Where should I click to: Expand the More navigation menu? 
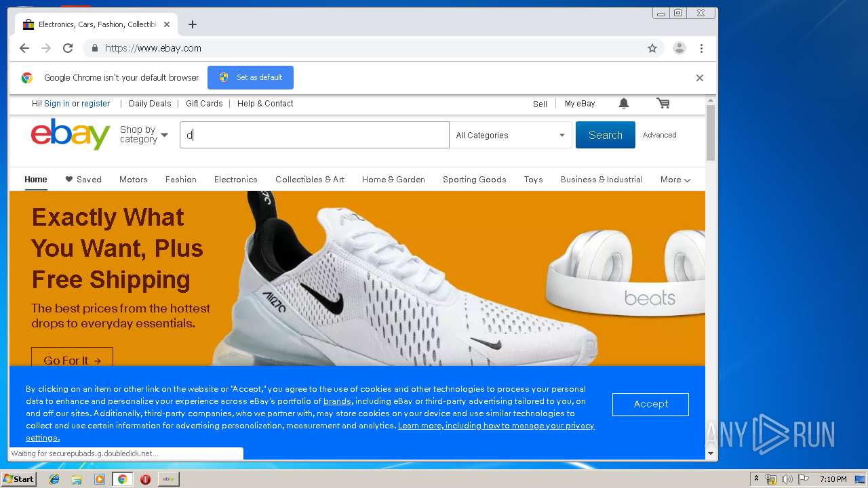[675, 180]
